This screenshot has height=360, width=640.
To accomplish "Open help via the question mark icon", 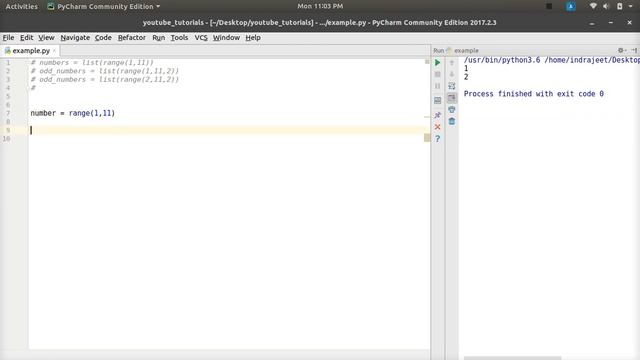I will point(438,139).
